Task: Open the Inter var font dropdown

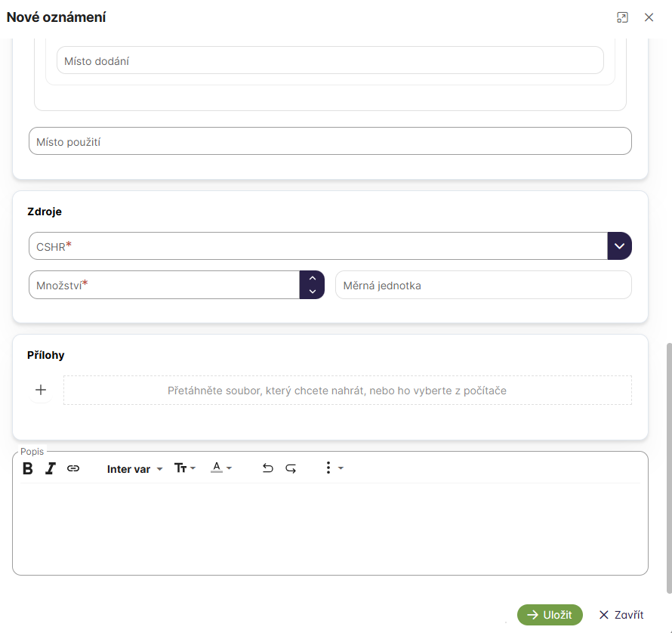Action: 135,469
